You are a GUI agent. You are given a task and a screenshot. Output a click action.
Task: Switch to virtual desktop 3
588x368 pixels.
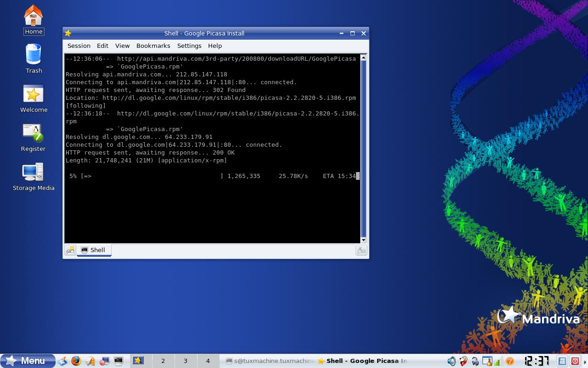[186, 361]
